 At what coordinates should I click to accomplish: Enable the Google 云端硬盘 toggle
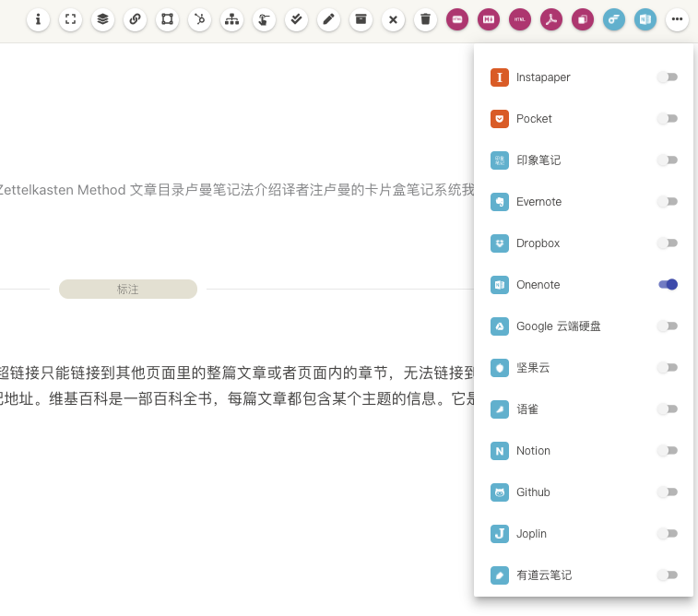click(x=668, y=326)
